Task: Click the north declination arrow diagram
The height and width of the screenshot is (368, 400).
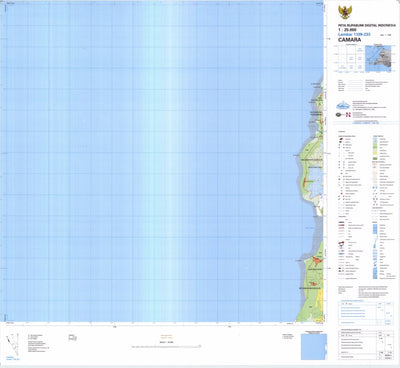Action: click(x=13, y=345)
